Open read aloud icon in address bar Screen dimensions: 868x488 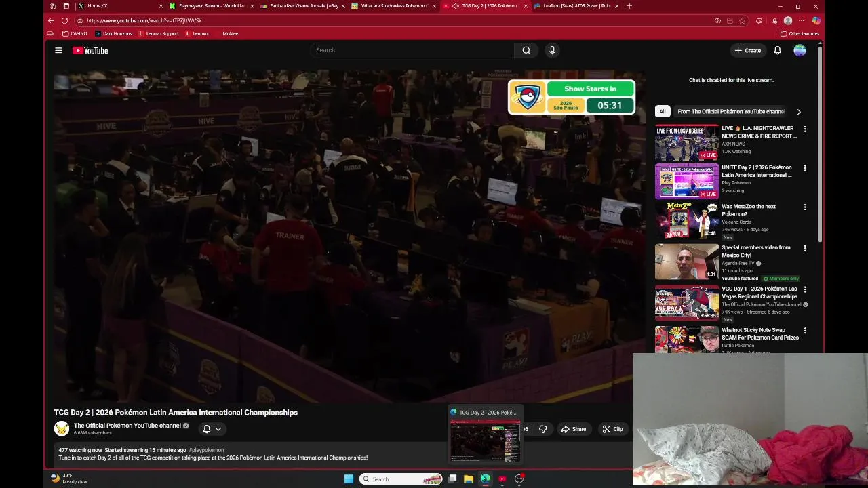[x=717, y=20]
